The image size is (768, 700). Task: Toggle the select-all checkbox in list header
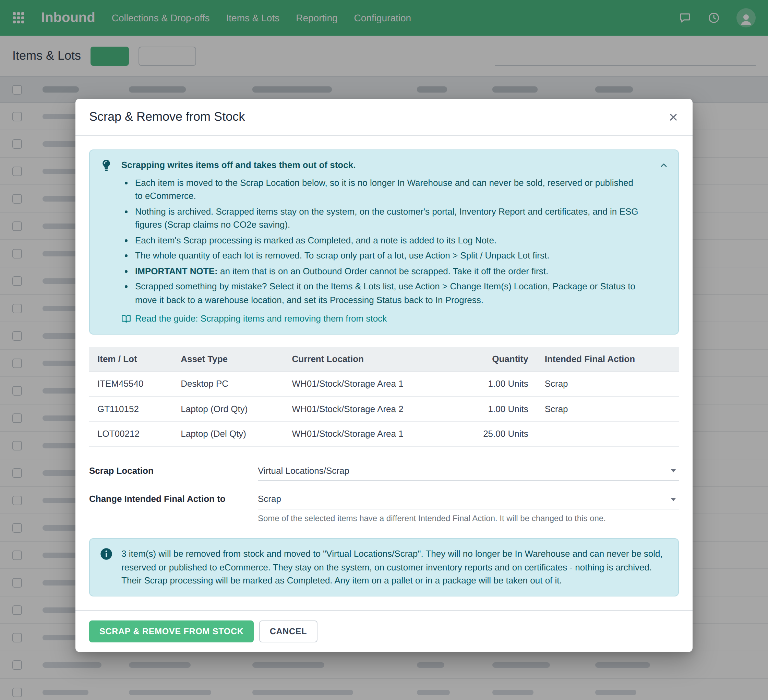click(17, 89)
